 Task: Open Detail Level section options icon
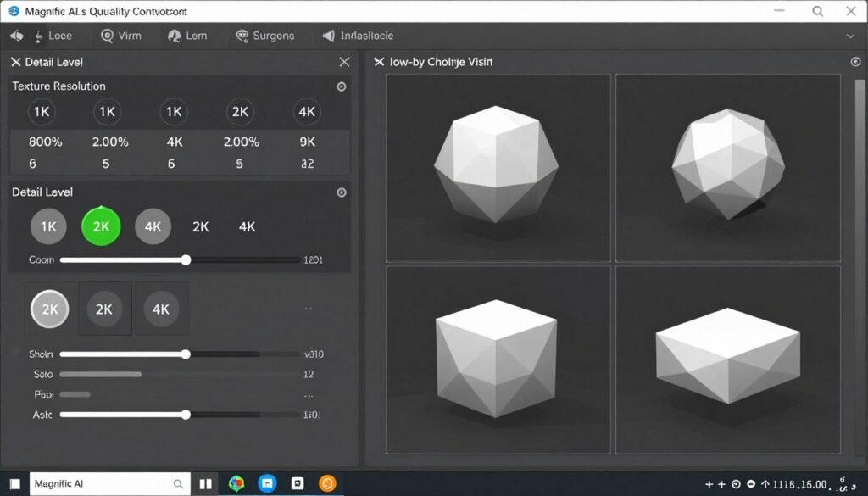pos(342,192)
